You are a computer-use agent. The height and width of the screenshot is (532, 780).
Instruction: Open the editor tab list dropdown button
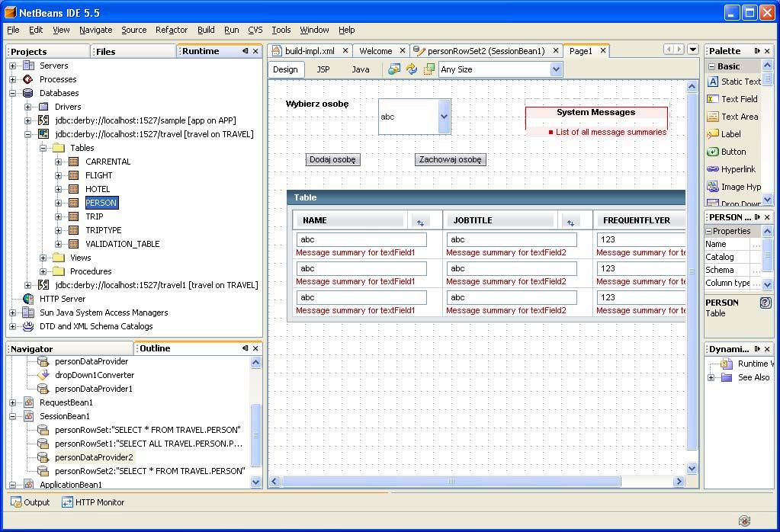coord(693,50)
